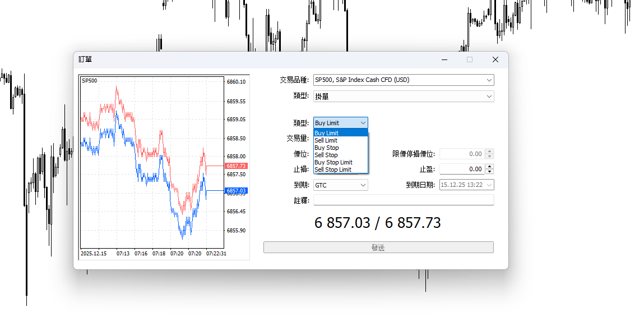Click the blue 6857.03 bid price label
This screenshot has height=316, width=644.
(236, 191)
